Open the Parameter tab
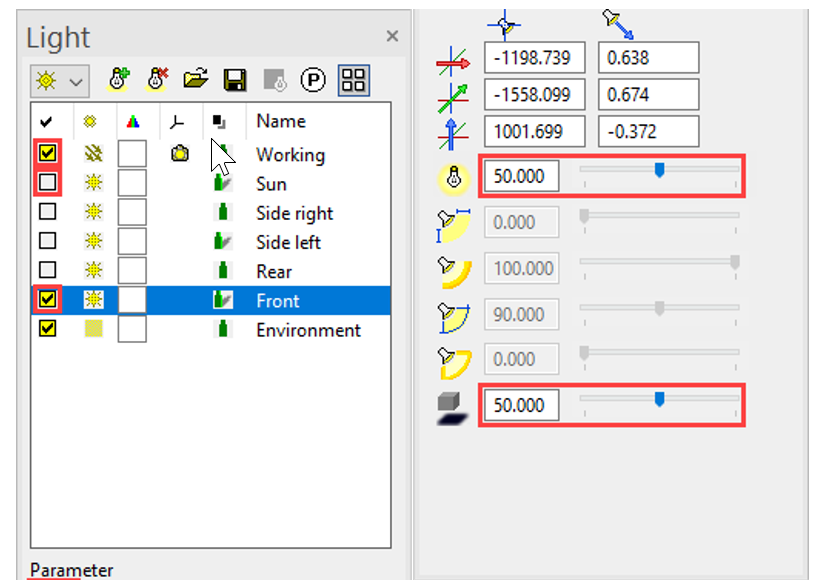 tap(71, 570)
